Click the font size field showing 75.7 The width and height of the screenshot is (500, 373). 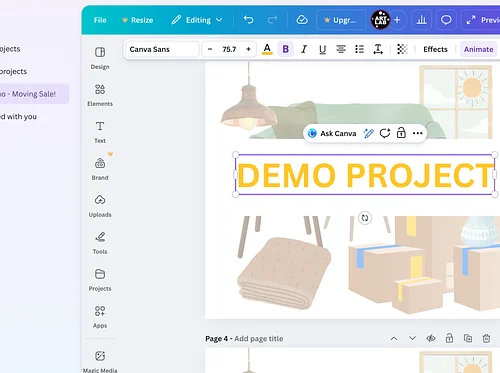229,49
